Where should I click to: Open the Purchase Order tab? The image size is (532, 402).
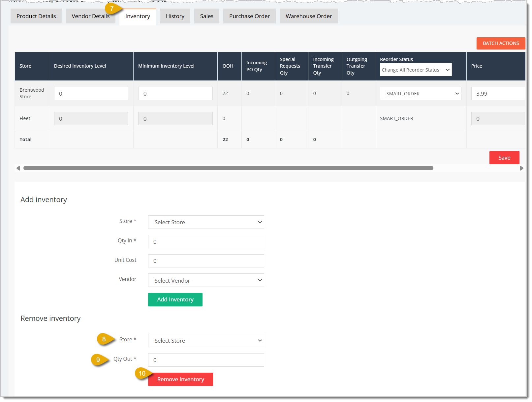(x=249, y=16)
